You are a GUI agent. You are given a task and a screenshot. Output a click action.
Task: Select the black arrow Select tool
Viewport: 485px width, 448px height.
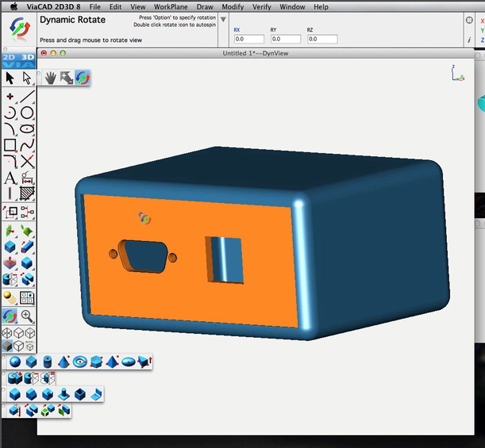[10, 78]
